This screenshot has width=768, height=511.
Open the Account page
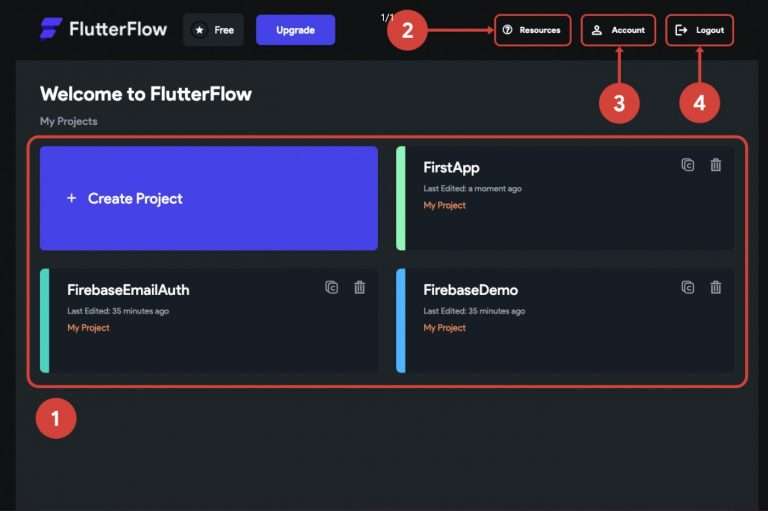[x=618, y=30]
